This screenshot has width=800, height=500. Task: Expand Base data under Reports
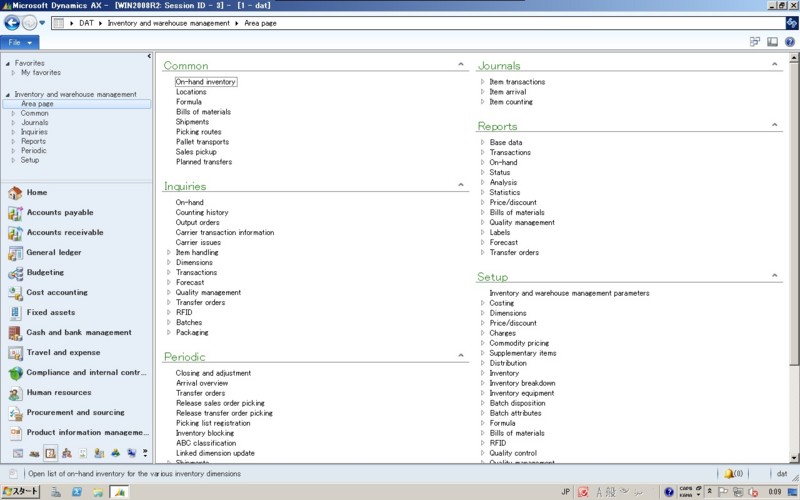483,142
